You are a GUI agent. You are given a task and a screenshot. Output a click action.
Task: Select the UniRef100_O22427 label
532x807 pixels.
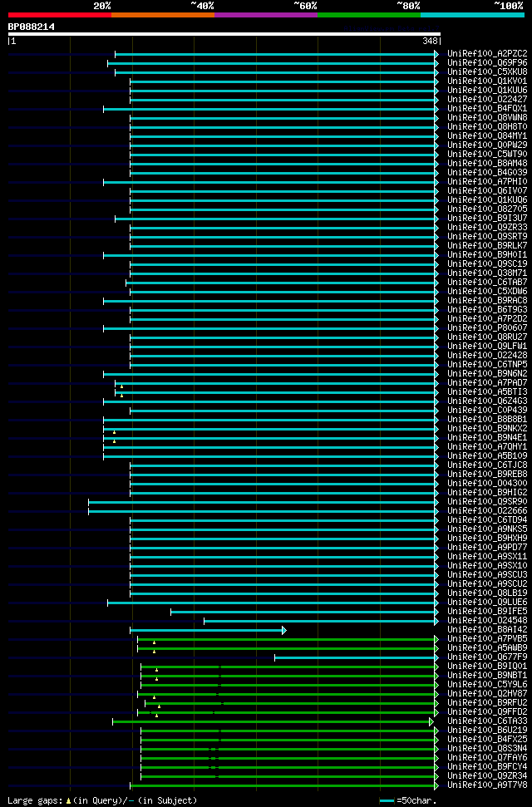click(487, 100)
